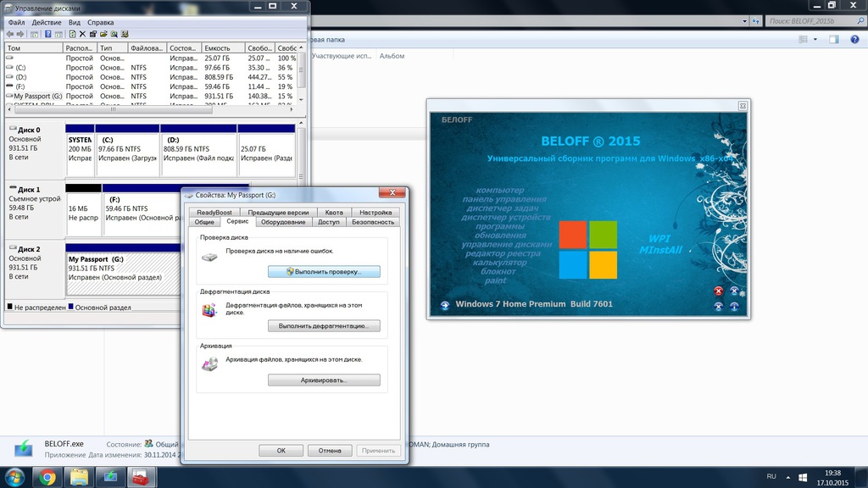
Task: Click Properties icon in Disk Management toolbar
Action: coord(93,34)
